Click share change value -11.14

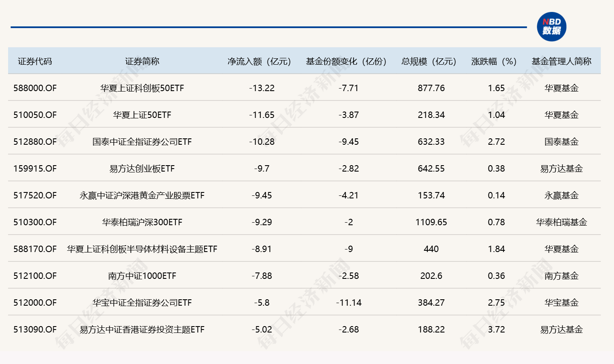click(349, 303)
